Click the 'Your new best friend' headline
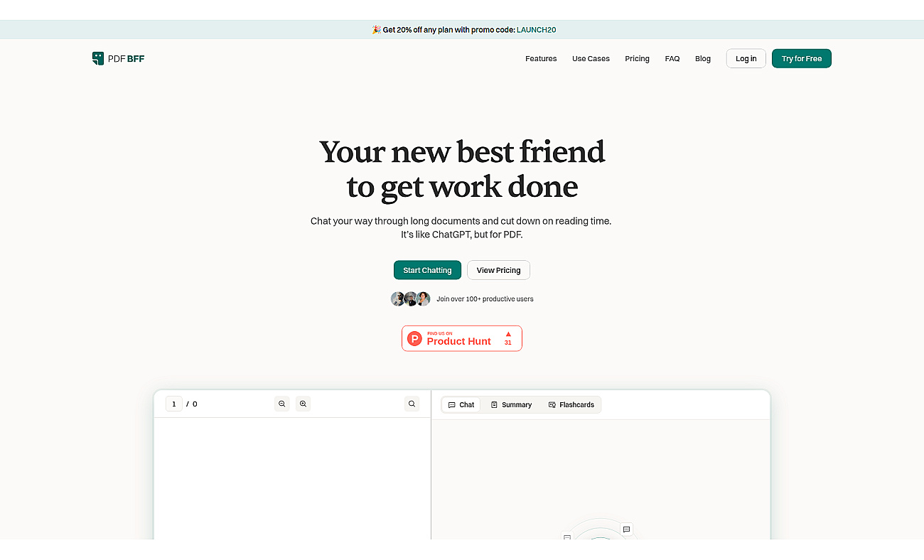The image size is (924, 560). pyautogui.click(x=462, y=152)
